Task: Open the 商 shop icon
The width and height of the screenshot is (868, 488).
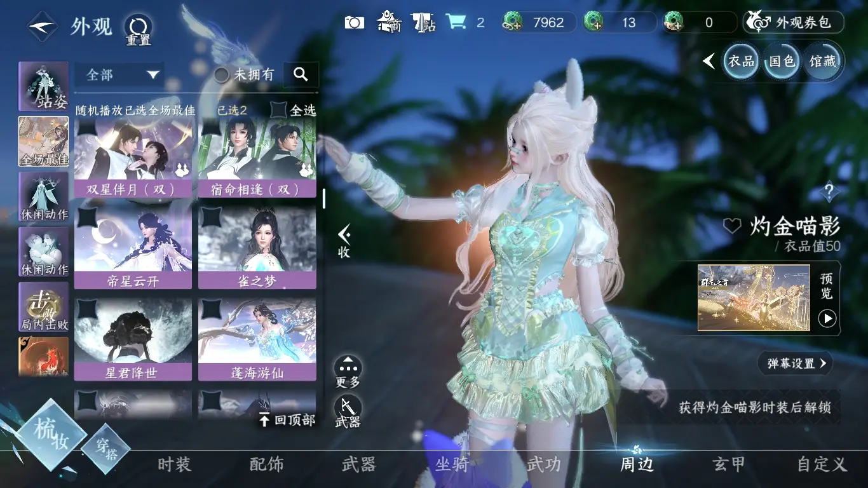Action: click(x=388, y=22)
